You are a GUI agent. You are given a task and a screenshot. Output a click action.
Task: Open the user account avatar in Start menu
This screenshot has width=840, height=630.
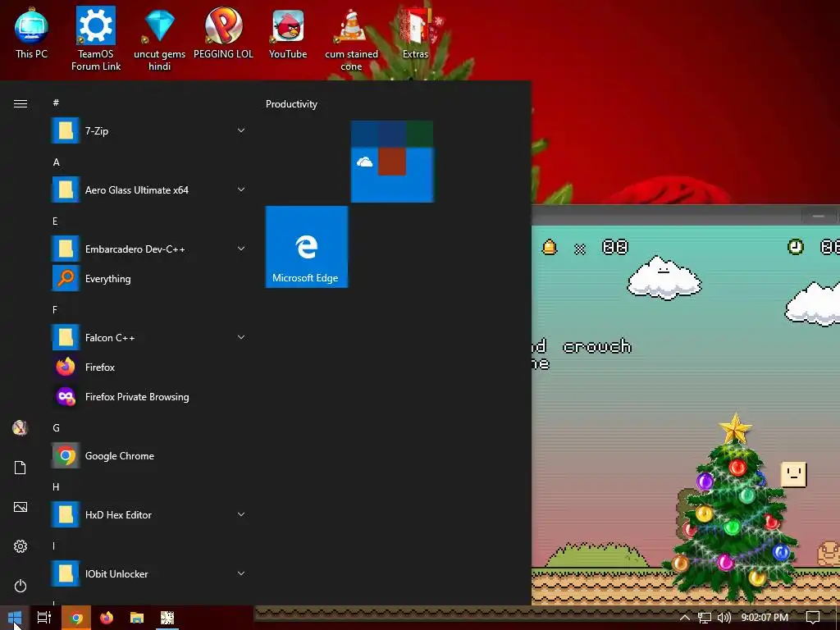tap(21, 427)
